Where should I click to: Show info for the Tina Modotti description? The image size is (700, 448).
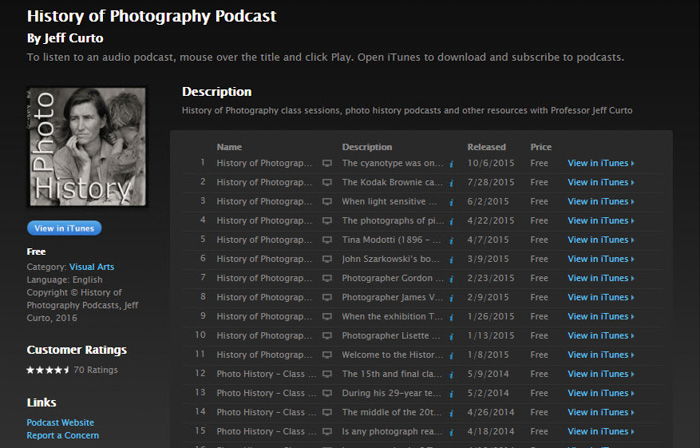point(451,241)
